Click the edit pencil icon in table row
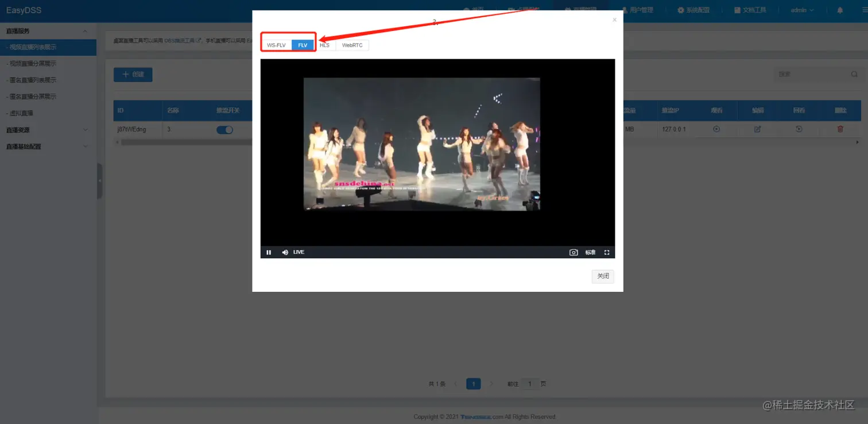This screenshot has width=868, height=424. (x=757, y=129)
